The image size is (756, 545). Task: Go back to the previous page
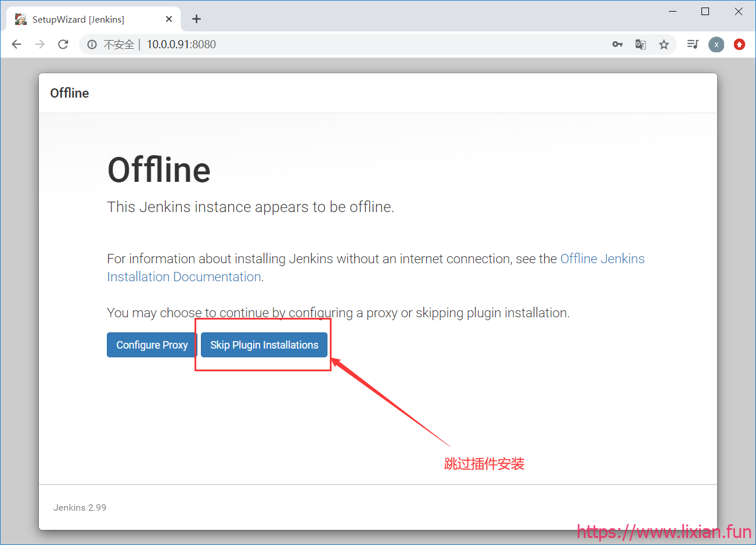[x=17, y=44]
